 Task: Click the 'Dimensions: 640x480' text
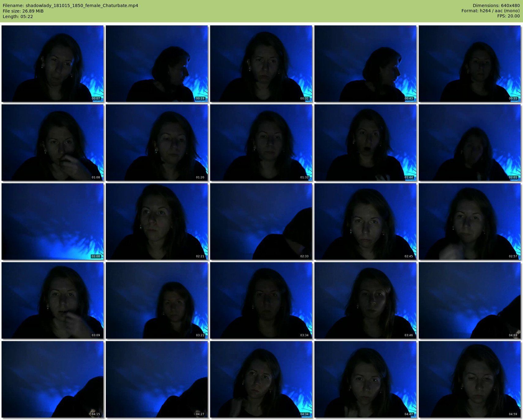click(x=496, y=6)
